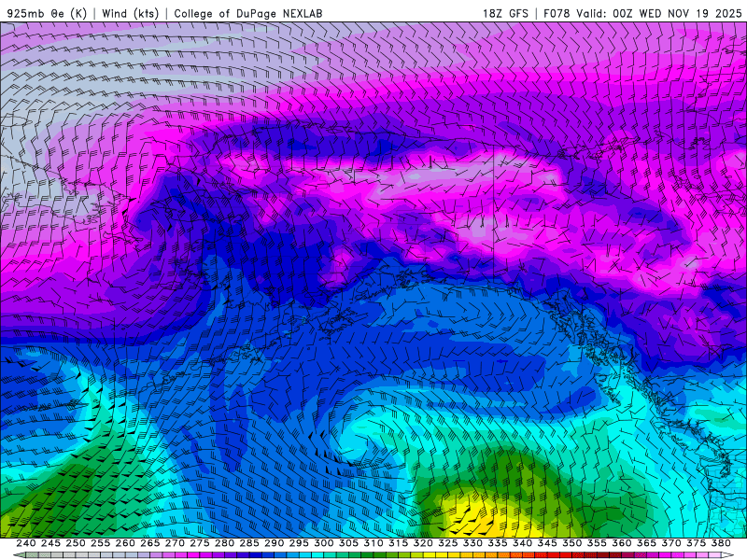Select the 365 legend value
Screen dimensions: 747x560
pyautogui.click(x=646, y=543)
